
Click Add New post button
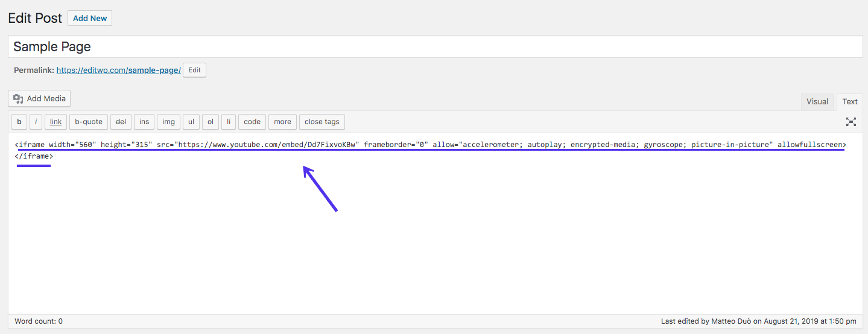pos(90,19)
